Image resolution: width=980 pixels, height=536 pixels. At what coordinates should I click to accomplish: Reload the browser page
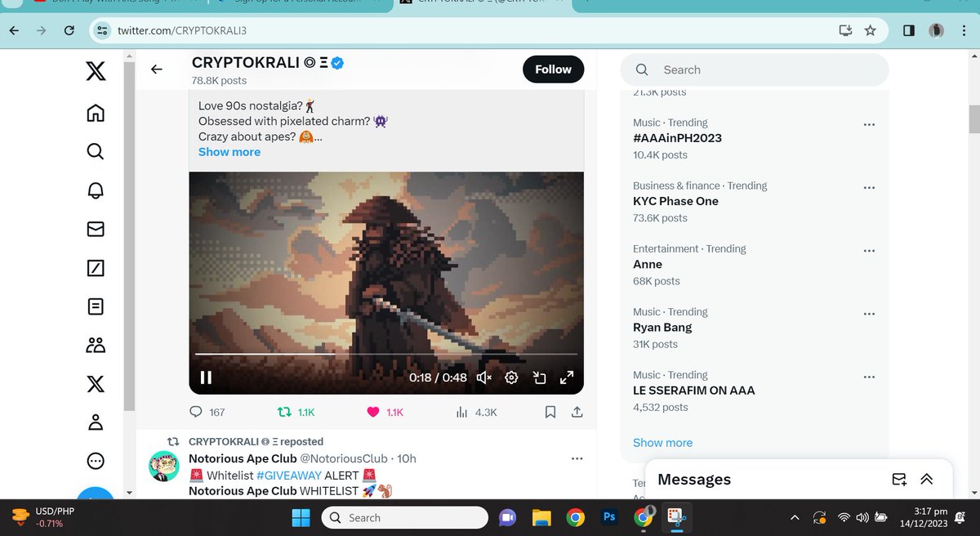tap(70, 30)
